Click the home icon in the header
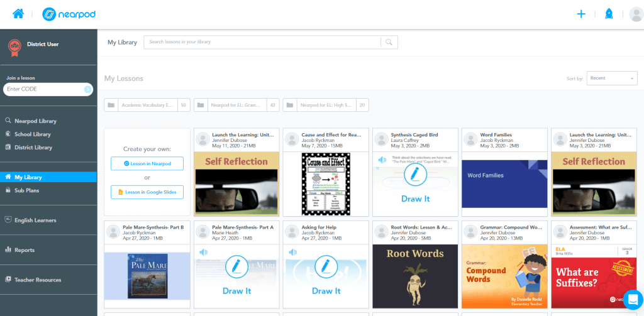Screen dimensions: 644x316 [18, 14]
